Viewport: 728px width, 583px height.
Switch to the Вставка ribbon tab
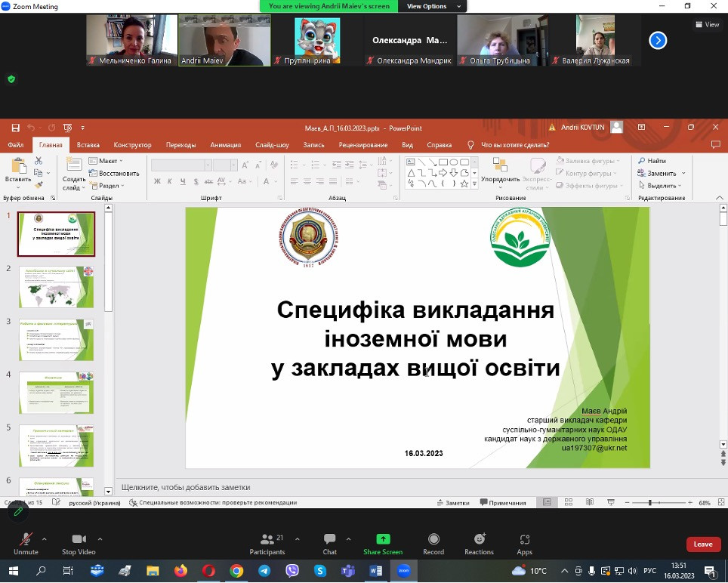88,145
